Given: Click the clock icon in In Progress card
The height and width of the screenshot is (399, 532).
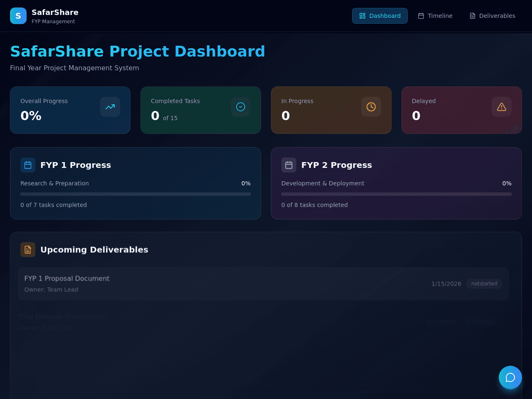Looking at the screenshot, I should pyautogui.click(x=371, y=107).
